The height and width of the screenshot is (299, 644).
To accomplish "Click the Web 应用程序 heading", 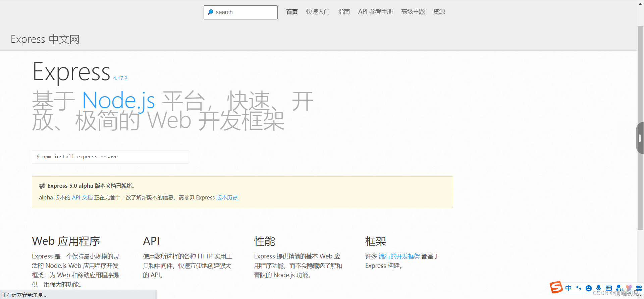I will 66,241.
